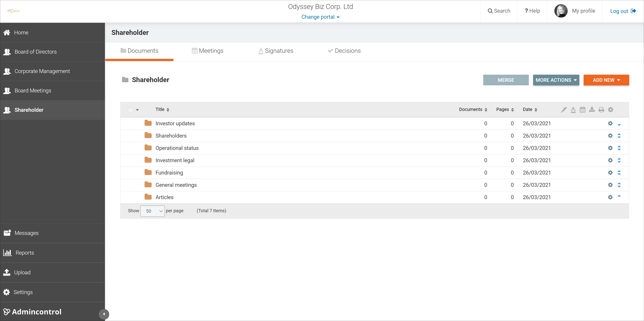Select the signature nib icon in the table header

[x=573, y=110]
